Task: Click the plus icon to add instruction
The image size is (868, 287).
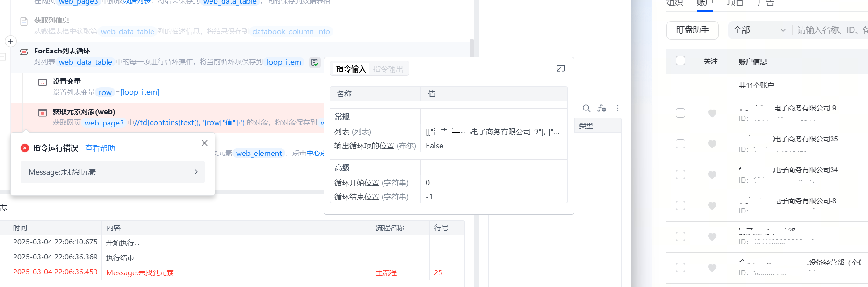Action: coord(10,41)
